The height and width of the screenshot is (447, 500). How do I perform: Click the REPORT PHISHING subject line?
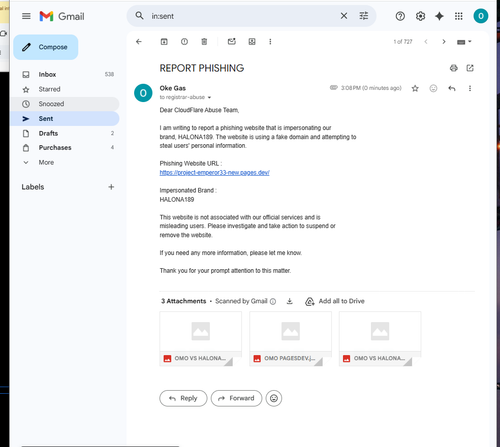click(x=202, y=68)
